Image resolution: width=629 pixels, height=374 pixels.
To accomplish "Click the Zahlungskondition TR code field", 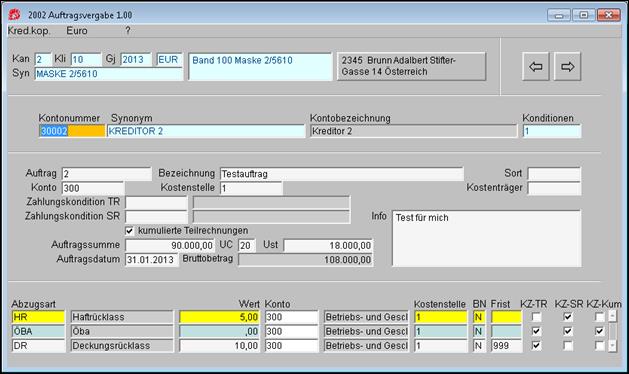I will 156,203.
